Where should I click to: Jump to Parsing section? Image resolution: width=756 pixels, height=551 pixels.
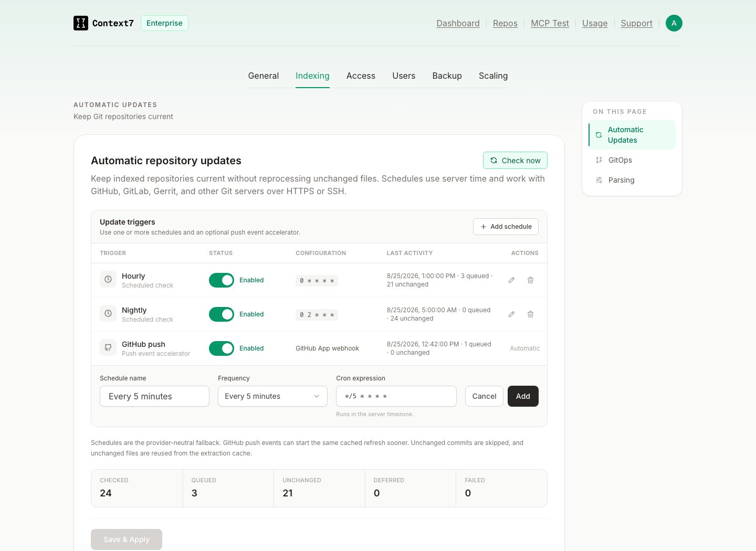(632, 180)
